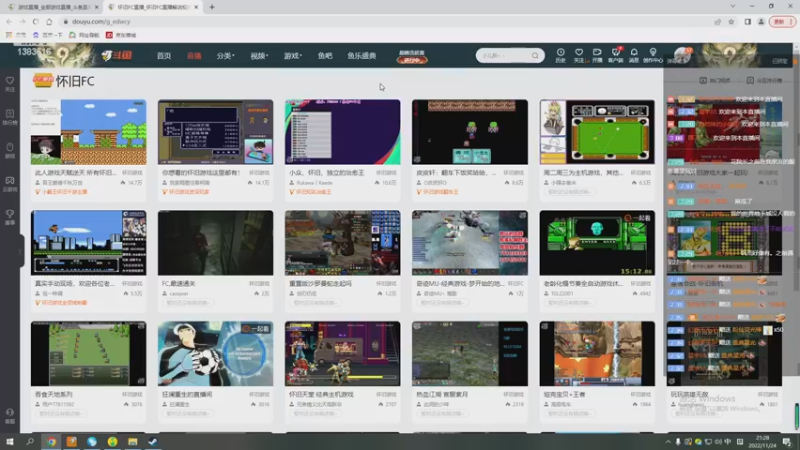Click the FC,最速通关 stream title
This screenshot has height=450, width=800.
[x=179, y=283]
